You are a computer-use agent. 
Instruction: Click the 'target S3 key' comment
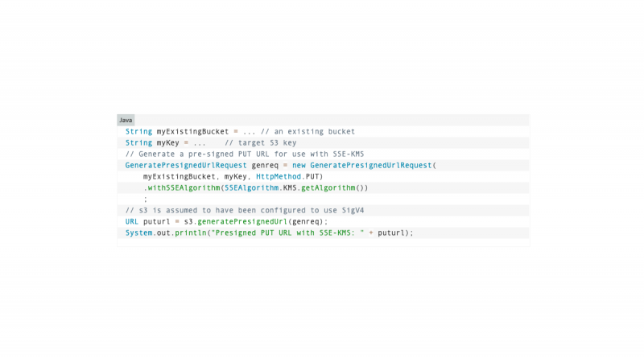pos(260,142)
